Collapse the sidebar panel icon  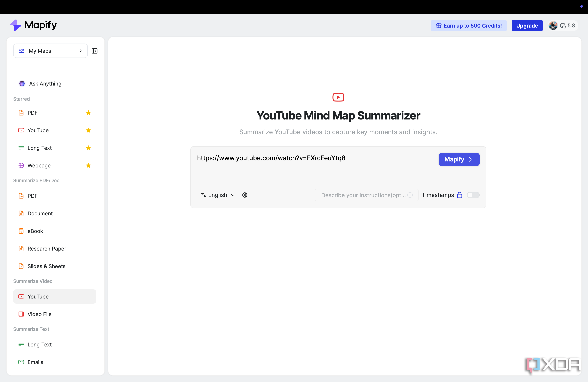click(95, 51)
